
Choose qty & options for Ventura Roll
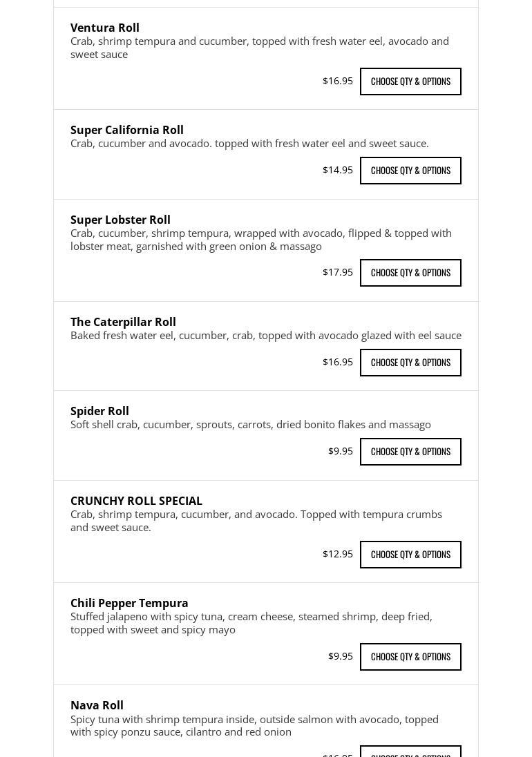pos(410,82)
